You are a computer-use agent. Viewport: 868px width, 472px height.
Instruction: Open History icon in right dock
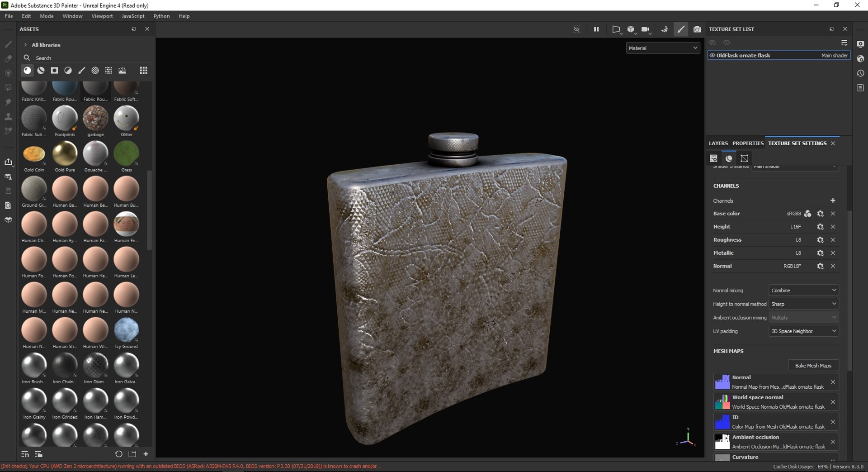coord(860,73)
